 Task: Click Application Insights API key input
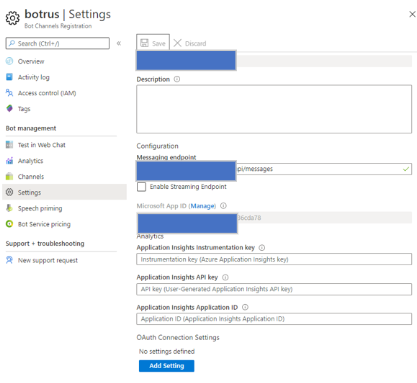click(274, 289)
